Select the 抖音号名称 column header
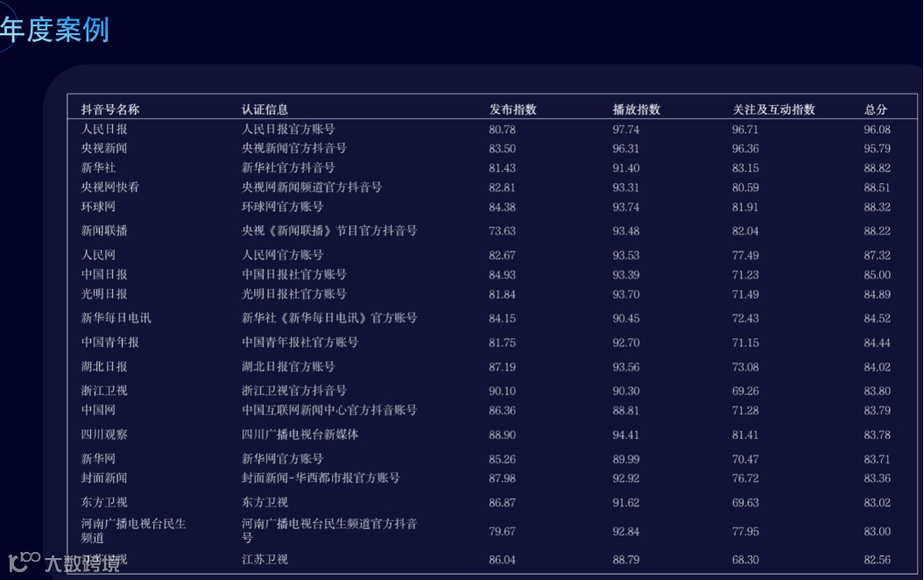 [x=110, y=110]
